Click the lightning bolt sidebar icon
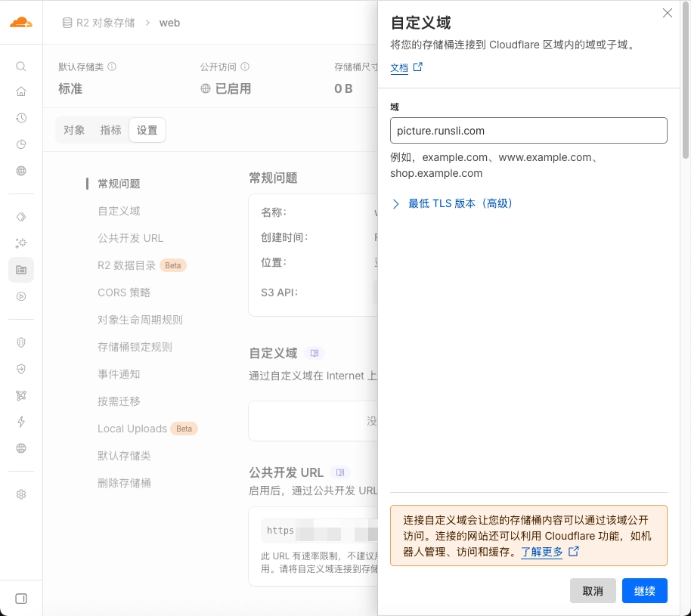The image size is (691, 616). point(21,422)
